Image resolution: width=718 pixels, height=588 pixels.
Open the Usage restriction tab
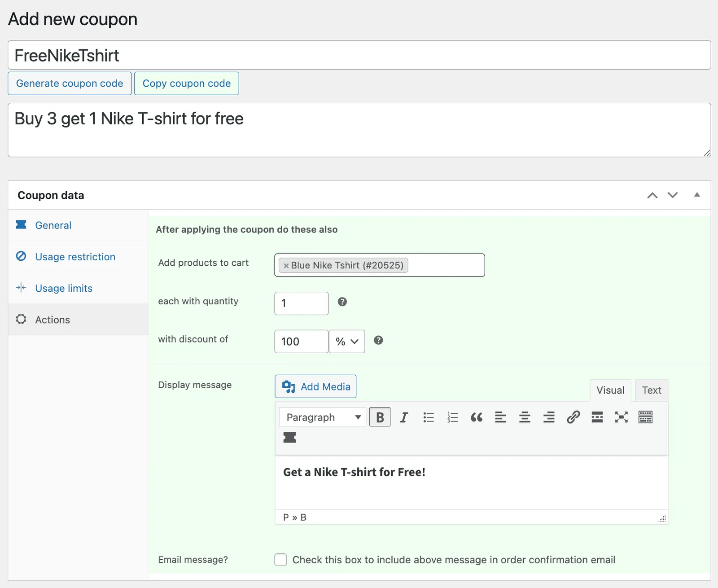(79, 257)
